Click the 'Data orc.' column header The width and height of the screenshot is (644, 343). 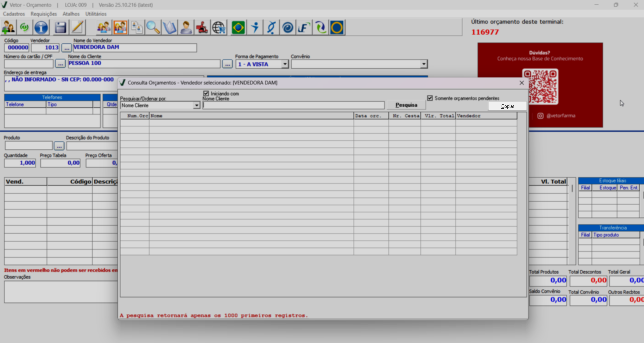[x=371, y=116]
